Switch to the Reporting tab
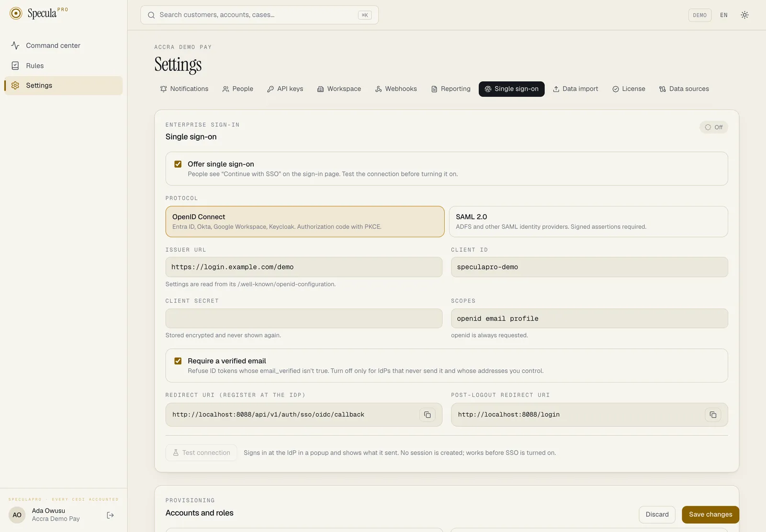 [451, 89]
